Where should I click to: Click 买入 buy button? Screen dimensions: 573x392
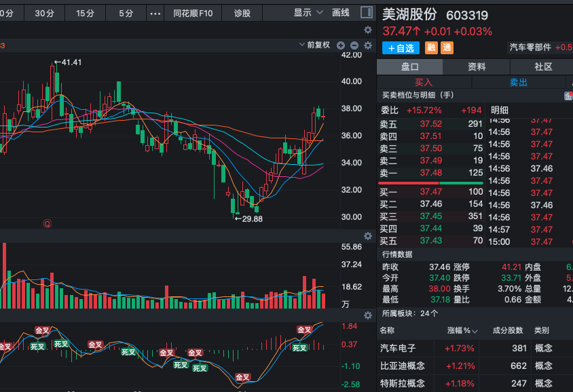424,82
